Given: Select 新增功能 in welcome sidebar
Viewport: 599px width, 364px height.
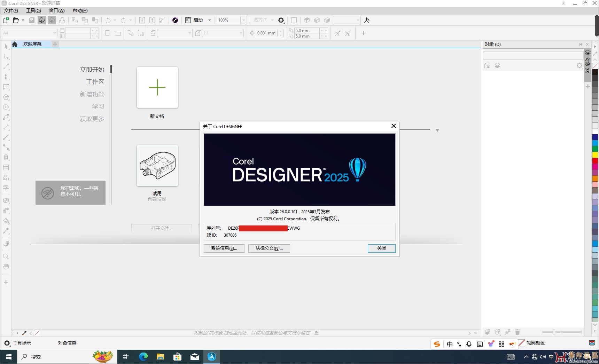Looking at the screenshot, I should point(92,94).
